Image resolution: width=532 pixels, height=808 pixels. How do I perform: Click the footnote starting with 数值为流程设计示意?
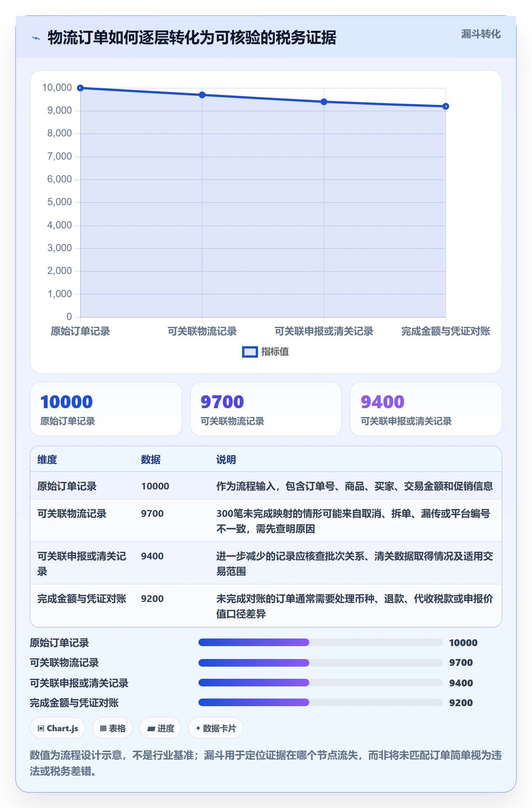266,763
